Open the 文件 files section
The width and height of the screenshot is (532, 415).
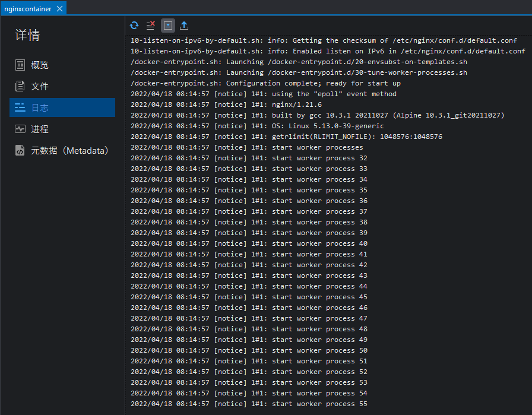(62, 86)
